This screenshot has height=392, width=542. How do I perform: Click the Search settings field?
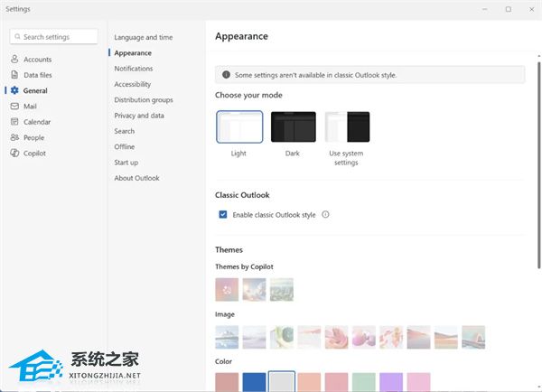coord(54,37)
